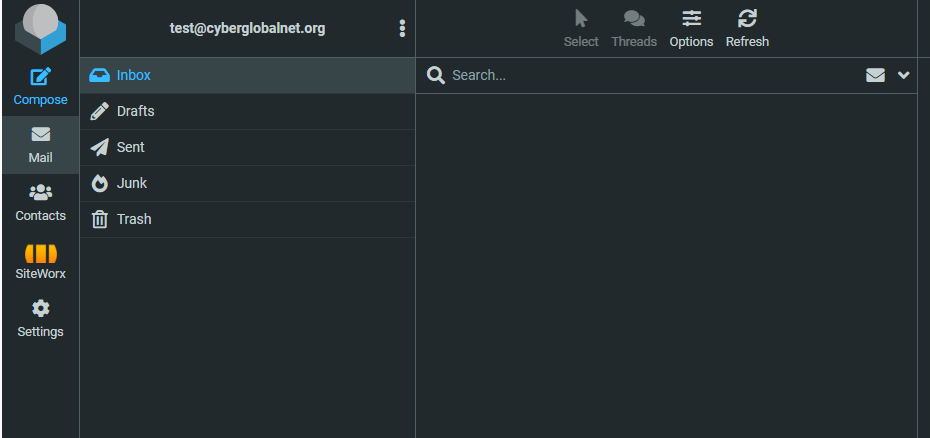Open Compose to write new email
Viewport: 930px width, 438px height.
[40, 87]
